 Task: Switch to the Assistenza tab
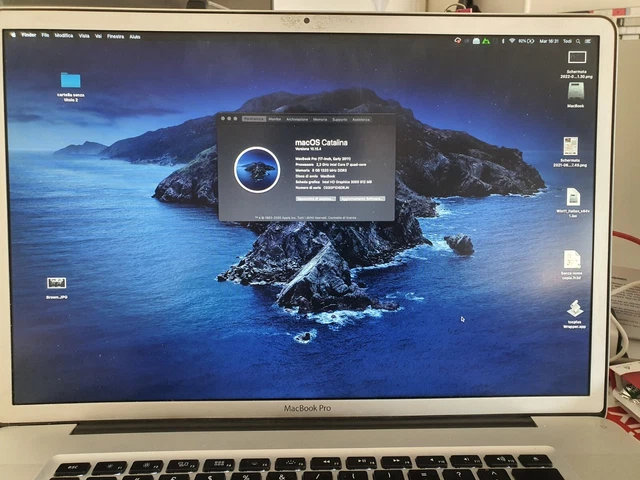361,120
